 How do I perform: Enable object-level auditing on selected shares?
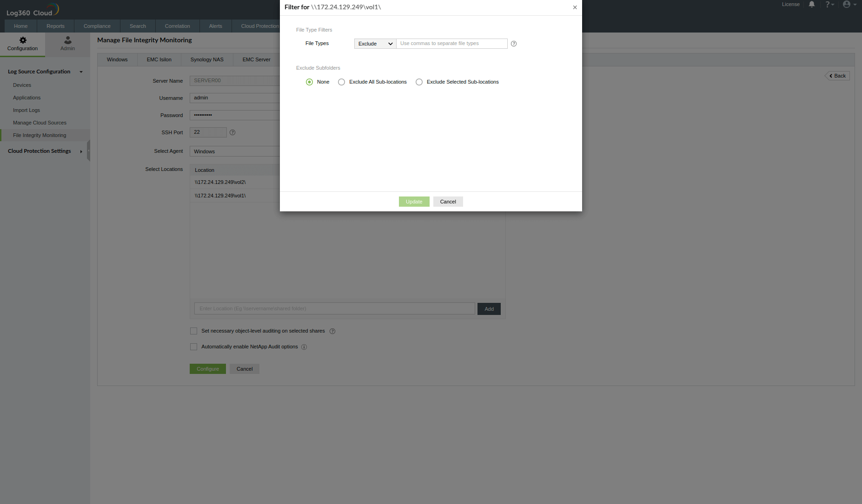coord(193,331)
